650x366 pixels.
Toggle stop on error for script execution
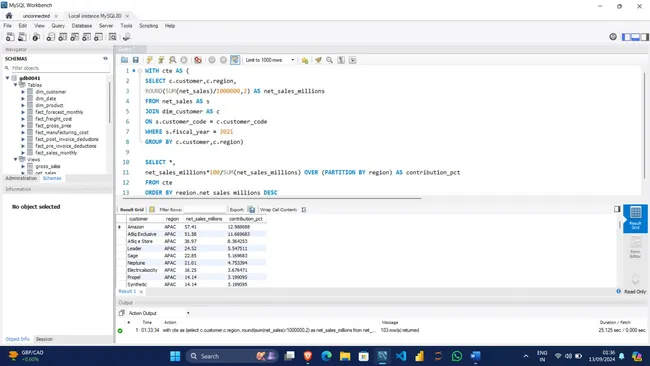[198, 60]
